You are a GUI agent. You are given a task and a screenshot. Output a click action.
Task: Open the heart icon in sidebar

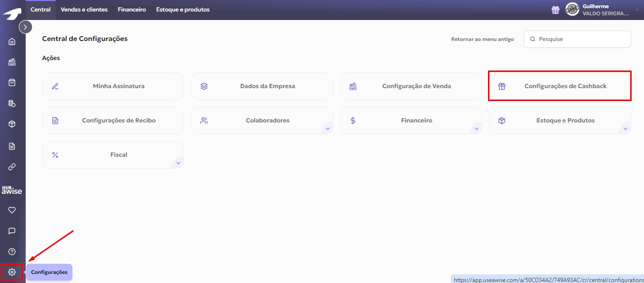[x=12, y=210]
